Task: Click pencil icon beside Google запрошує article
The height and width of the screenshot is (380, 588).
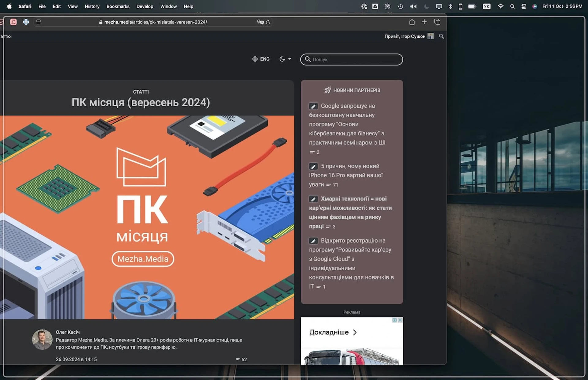Action: 313,106
